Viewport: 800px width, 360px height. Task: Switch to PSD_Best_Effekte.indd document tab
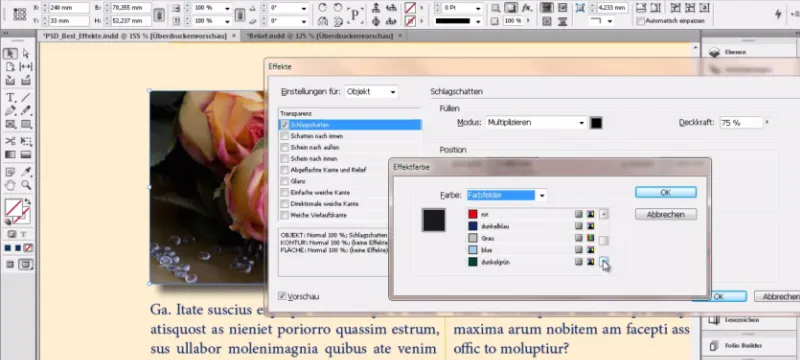pos(135,36)
